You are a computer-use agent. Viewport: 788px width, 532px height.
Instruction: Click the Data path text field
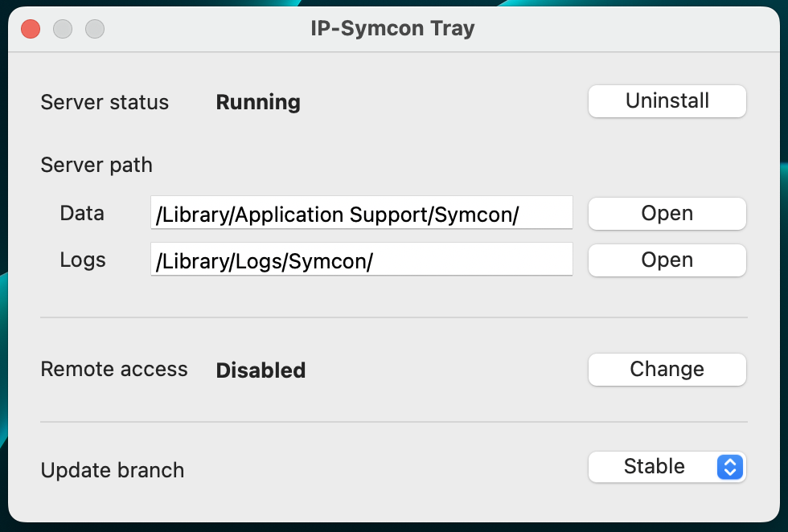coord(361,214)
